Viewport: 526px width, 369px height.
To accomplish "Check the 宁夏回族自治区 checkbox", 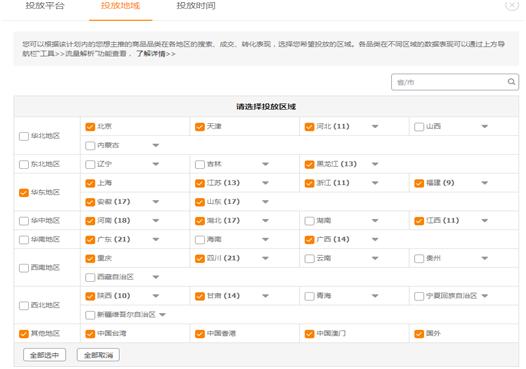I will (x=419, y=296).
